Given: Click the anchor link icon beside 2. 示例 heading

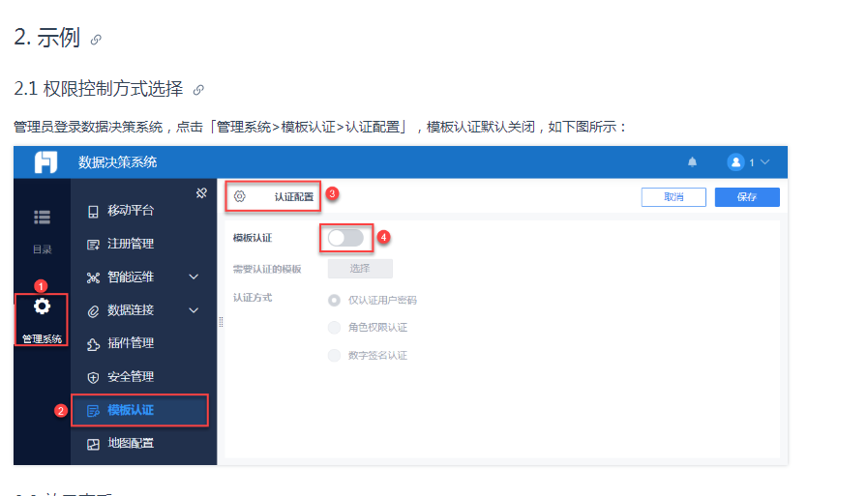Looking at the screenshot, I should tap(96, 40).
